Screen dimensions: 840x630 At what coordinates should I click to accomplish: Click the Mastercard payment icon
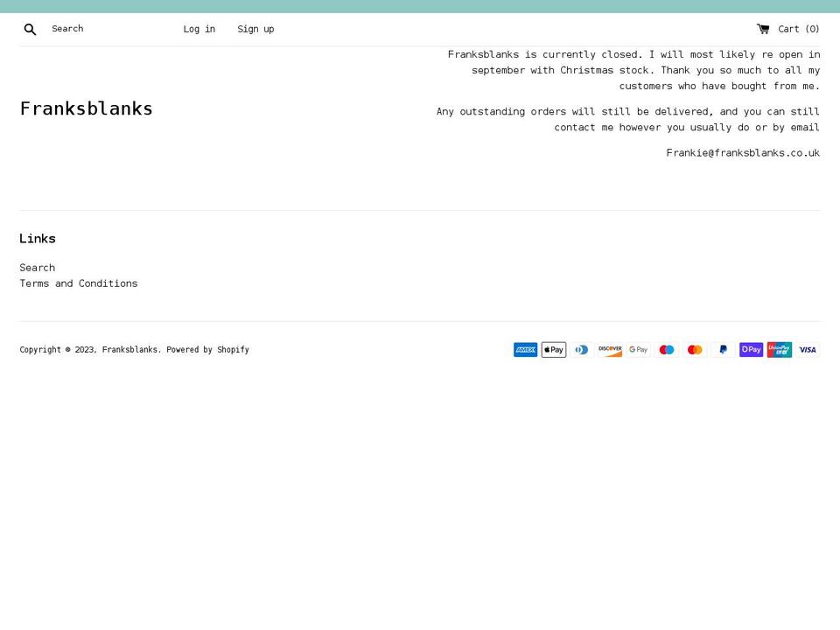695,350
